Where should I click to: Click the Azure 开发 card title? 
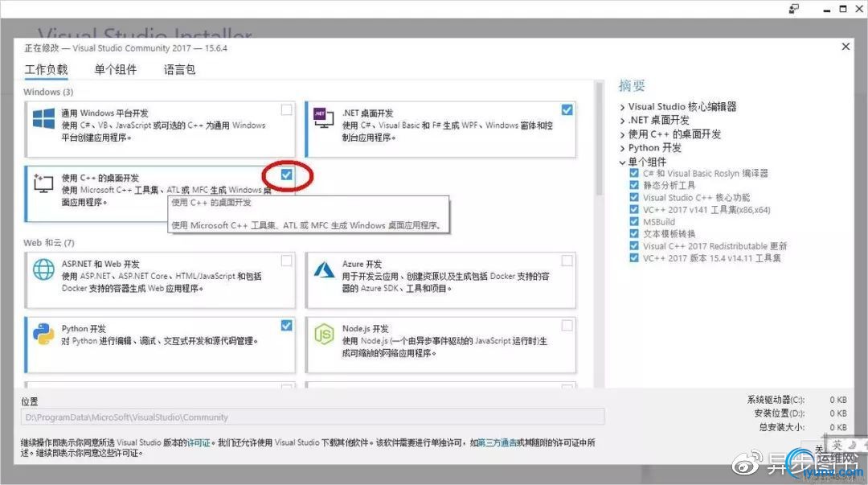(x=362, y=264)
